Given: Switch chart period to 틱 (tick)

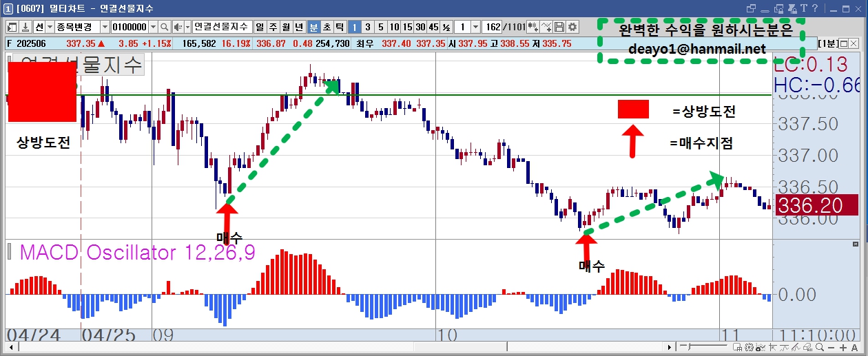Looking at the screenshot, I should tap(340, 27).
